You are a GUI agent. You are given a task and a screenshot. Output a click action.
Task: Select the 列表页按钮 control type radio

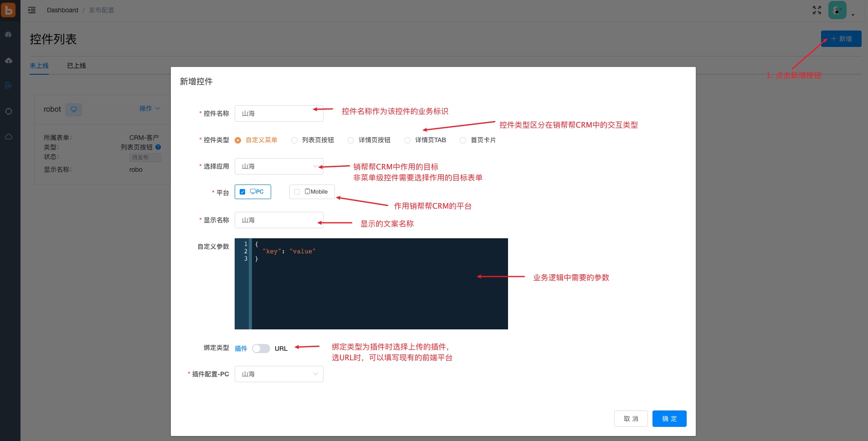[x=293, y=140]
